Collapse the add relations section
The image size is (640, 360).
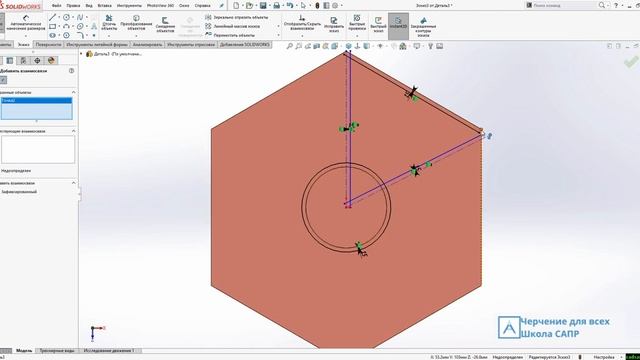(x=73, y=183)
